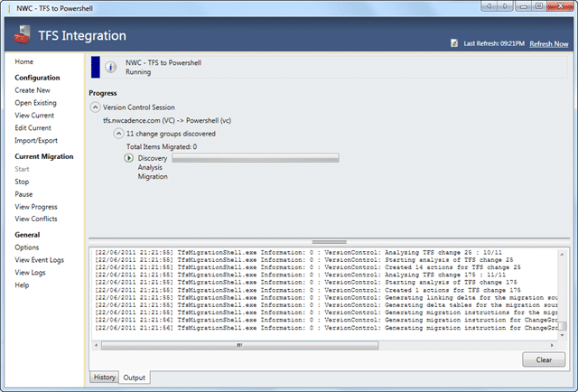Screen dimensions: 578x392
Task: Click the Migration stage label
Action: tap(153, 177)
